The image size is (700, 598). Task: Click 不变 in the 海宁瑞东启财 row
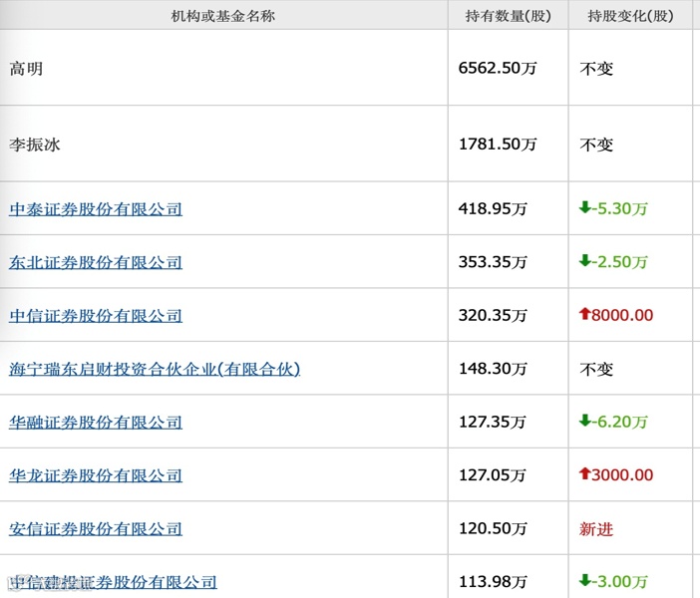(596, 369)
